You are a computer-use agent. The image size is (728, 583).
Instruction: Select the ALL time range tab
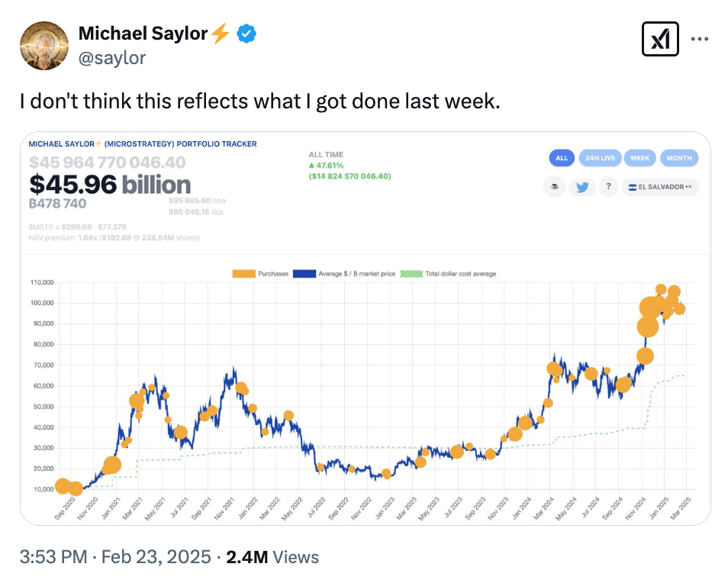(x=562, y=158)
